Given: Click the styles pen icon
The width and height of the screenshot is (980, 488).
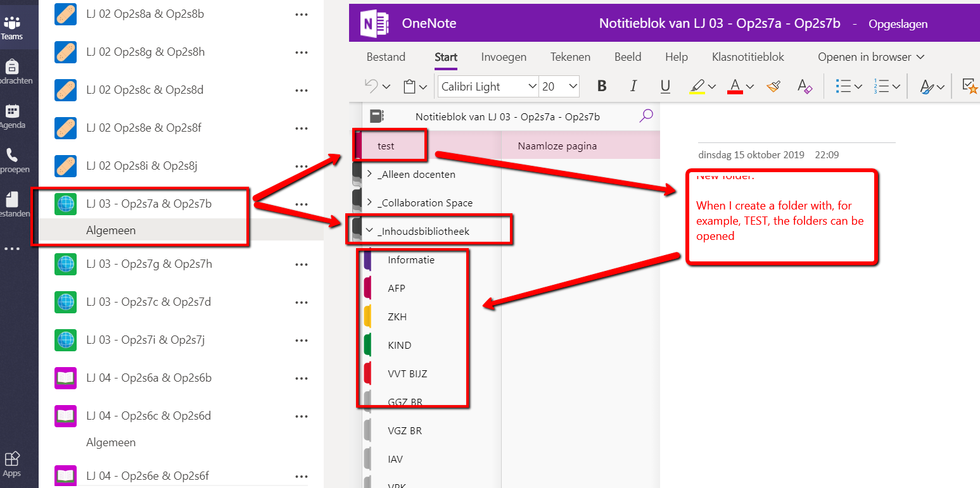Looking at the screenshot, I should point(928,87).
